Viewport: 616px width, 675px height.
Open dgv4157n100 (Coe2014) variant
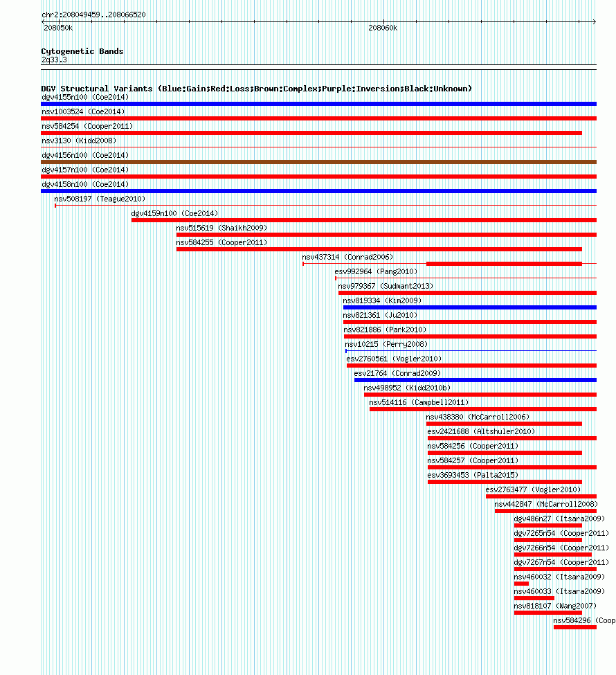(85, 170)
